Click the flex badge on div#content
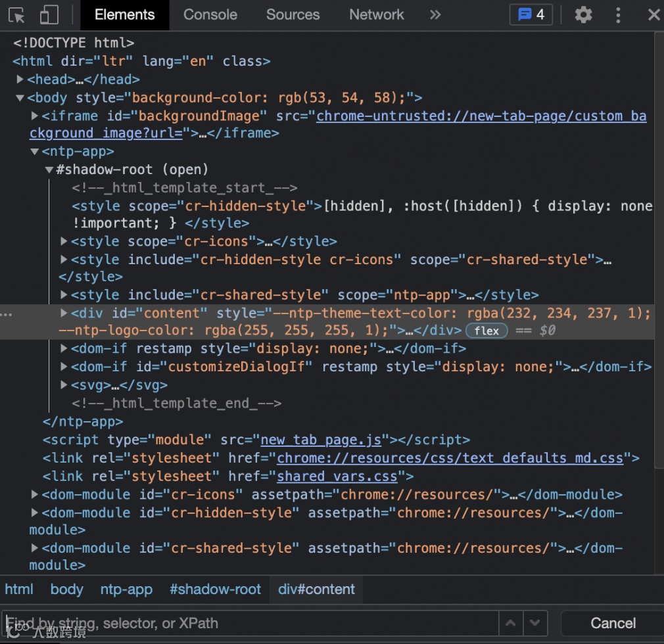This screenshot has height=644, width=664. point(486,331)
